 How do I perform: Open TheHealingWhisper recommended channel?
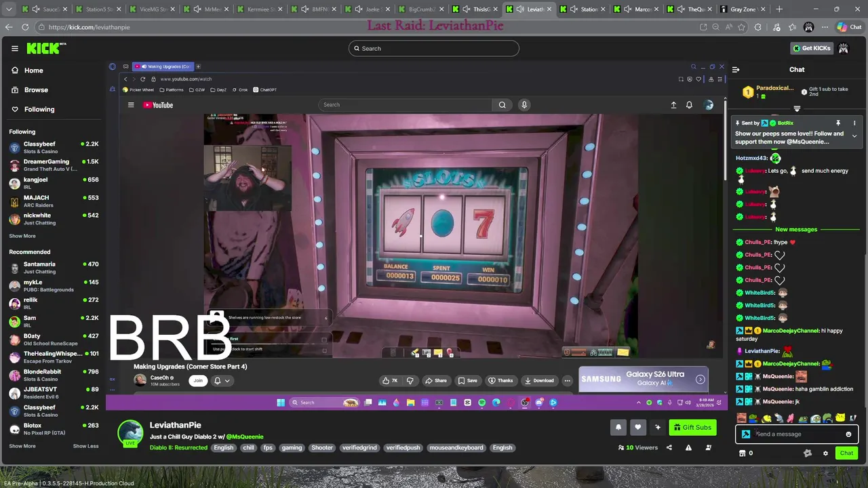pyautogui.click(x=53, y=357)
